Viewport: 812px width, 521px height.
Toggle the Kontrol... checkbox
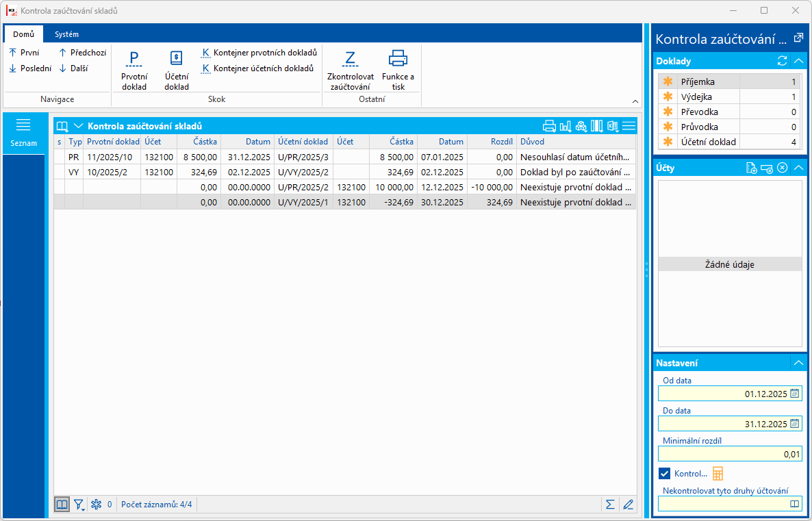(x=664, y=473)
